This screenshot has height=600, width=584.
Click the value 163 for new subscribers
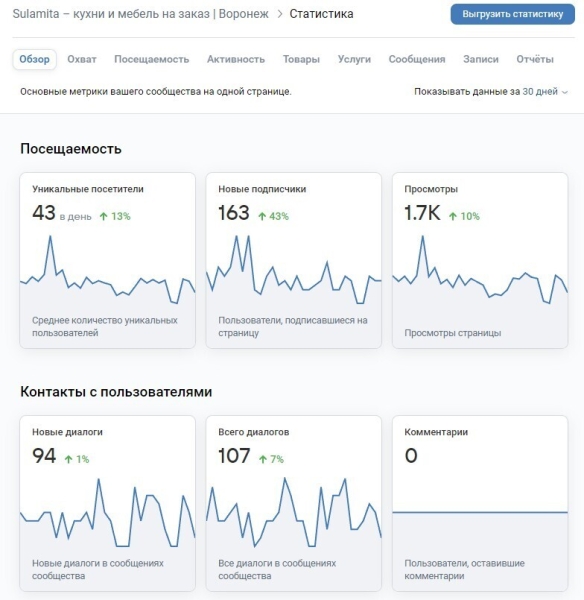tap(234, 213)
